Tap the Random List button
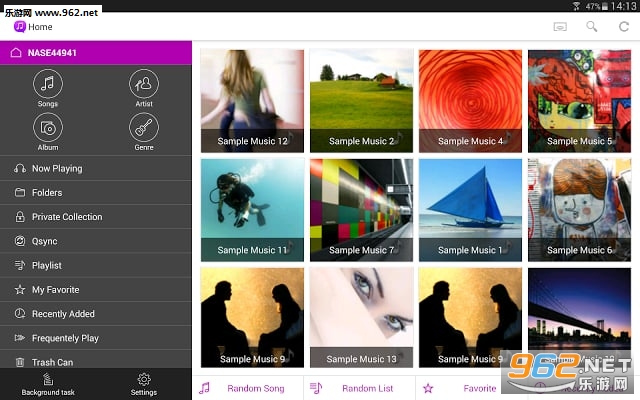 (x=360, y=388)
